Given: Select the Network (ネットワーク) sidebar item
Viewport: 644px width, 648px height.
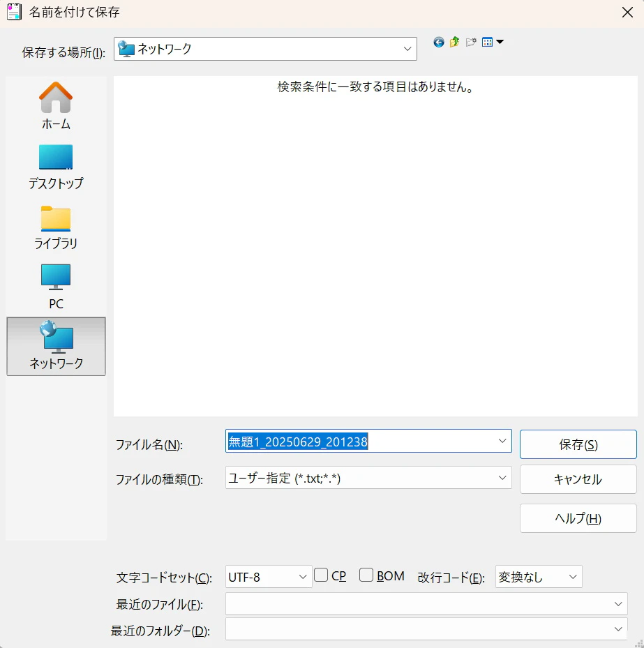Looking at the screenshot, I should pos(57,346).
